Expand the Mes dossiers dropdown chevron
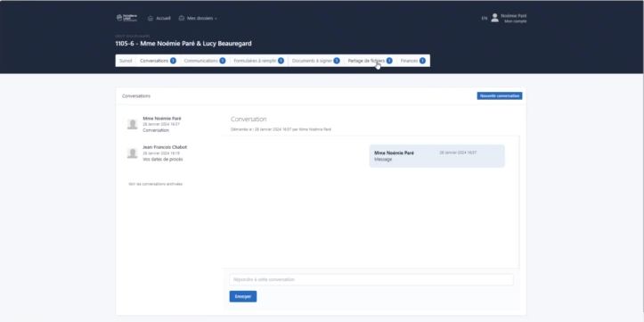Viewport: 644px width, 322px height. pos(216,19)
